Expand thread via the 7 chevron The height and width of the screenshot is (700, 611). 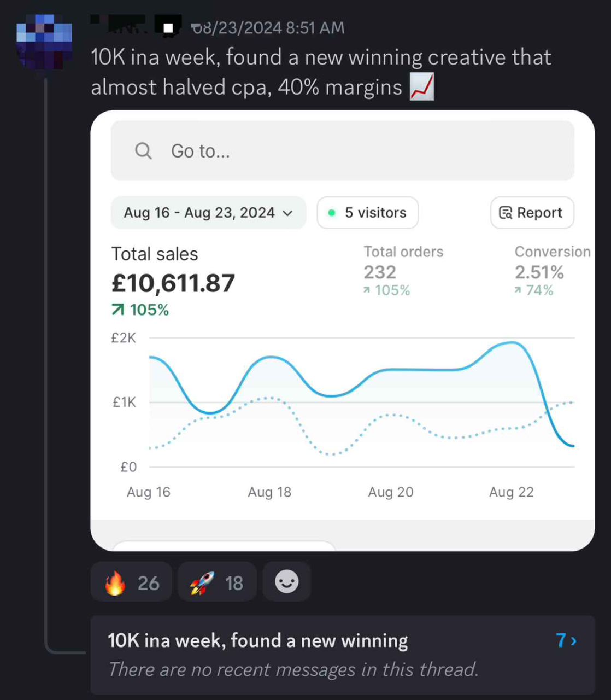(566, 640)
